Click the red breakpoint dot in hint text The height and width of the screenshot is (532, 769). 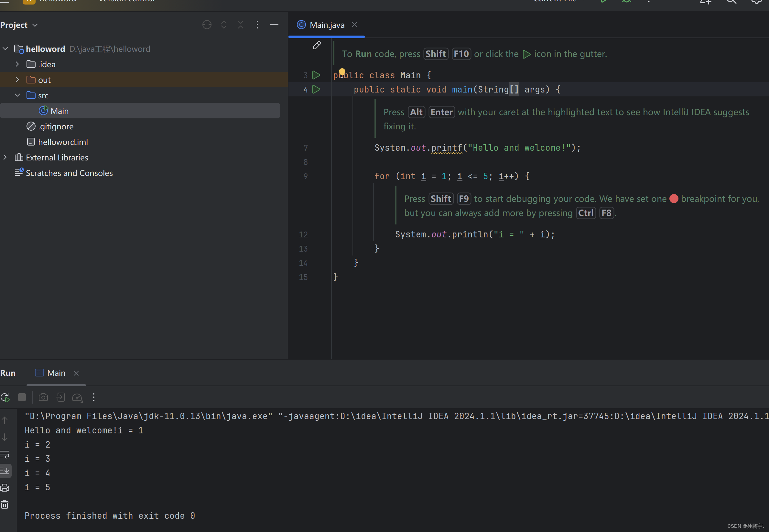pos(674,199)
